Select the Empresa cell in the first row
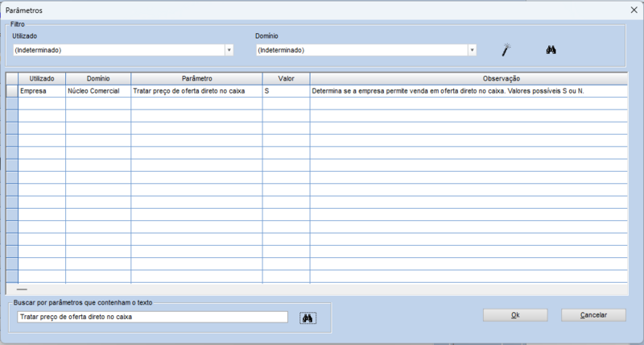The width and height of the screenshot is (644, 345). (42, 91)
